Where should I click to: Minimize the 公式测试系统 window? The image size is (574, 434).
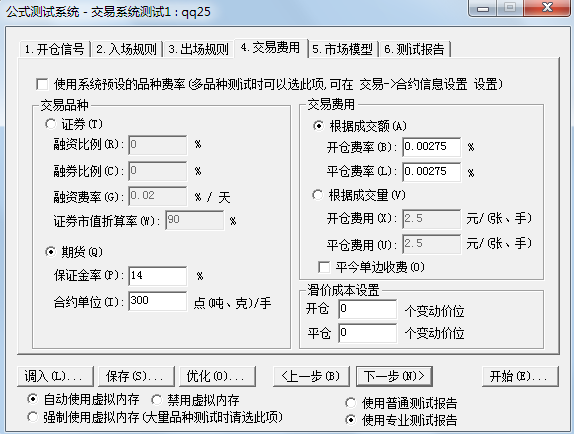tap(482, 8)
